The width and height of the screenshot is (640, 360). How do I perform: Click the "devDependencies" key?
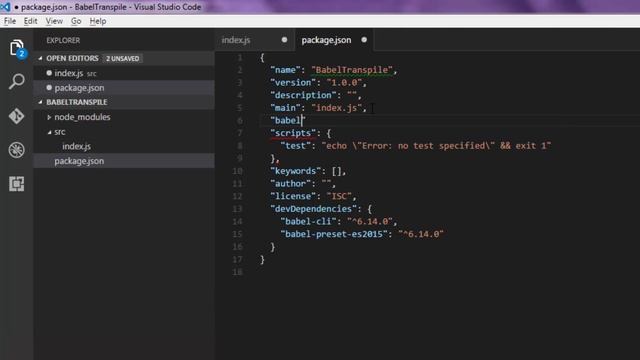click(313, 209)
